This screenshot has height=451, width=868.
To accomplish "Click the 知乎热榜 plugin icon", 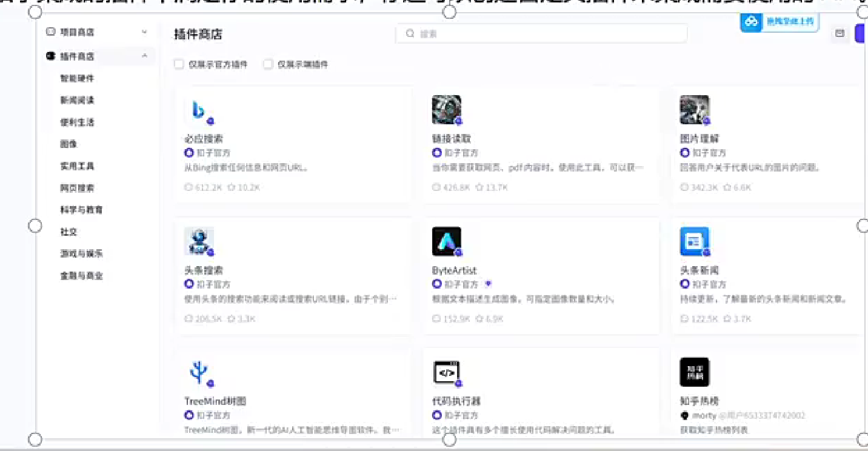I will click(x=695, y=372).
